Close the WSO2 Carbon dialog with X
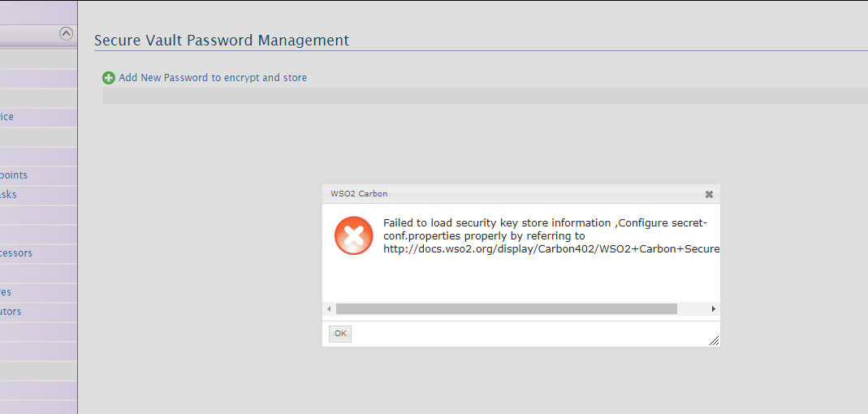The height and width of the screenshot is (414, 868). point(709,194)
